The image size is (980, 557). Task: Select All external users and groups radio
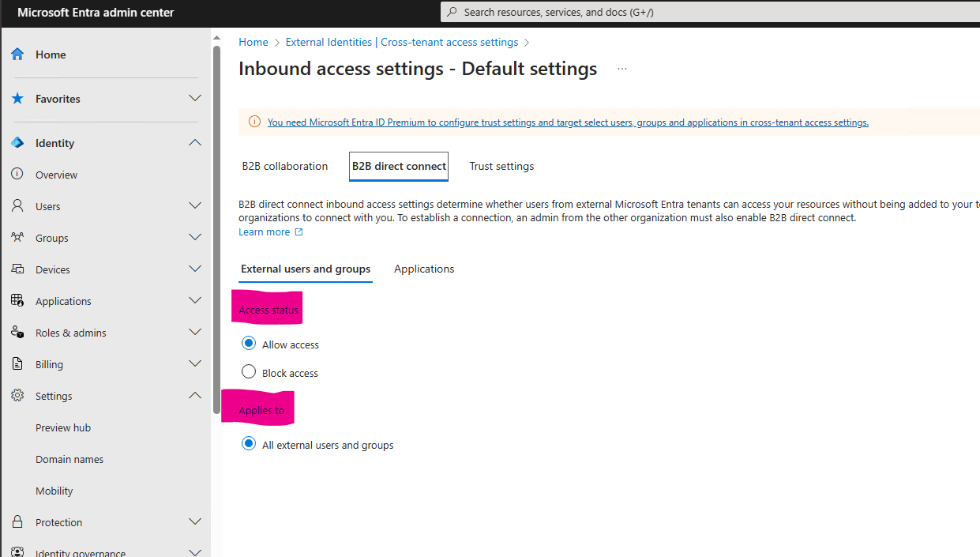point(249,444)
